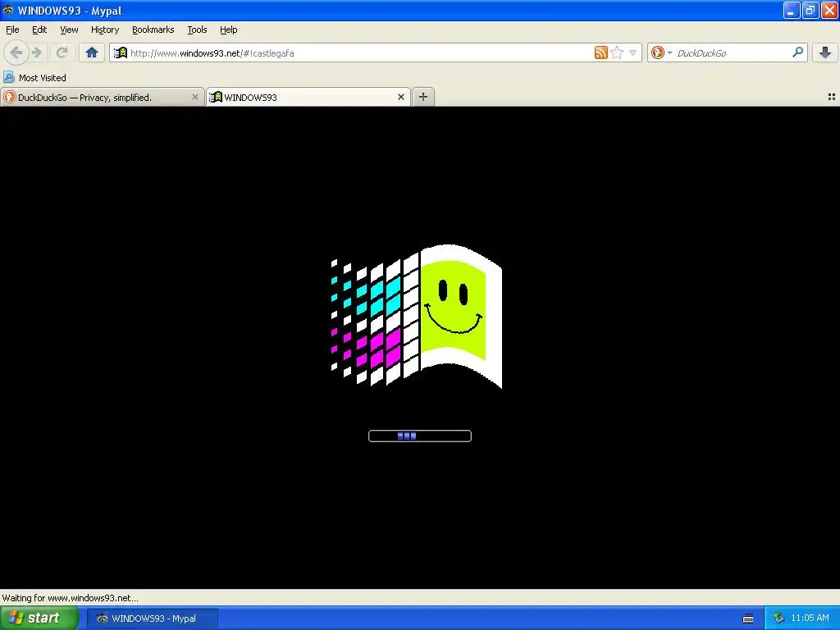Open the History menu
840x630 pixels.
click(x=105, y=30)
